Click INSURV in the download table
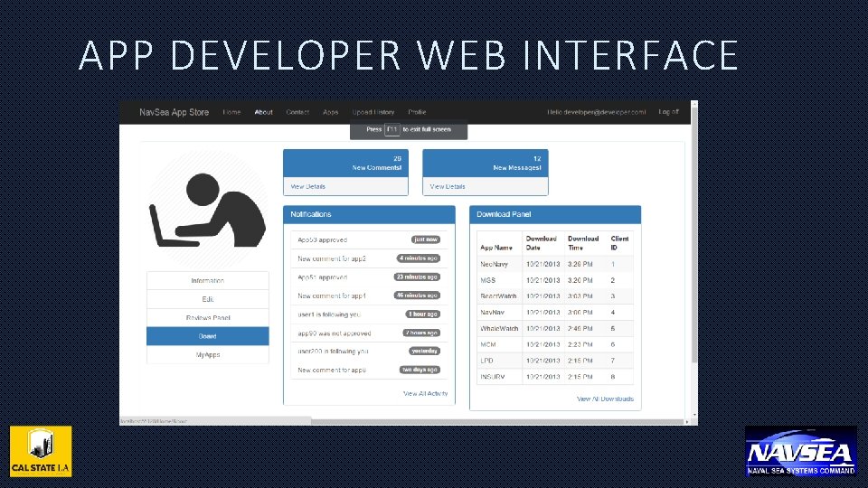This screenshot has height=488, width=868. [x=492, y=377]
